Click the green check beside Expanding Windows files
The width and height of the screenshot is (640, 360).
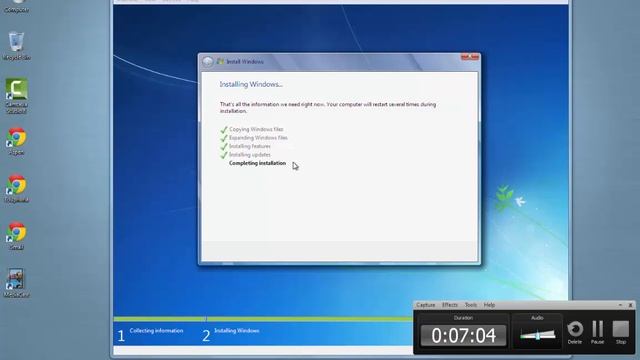224,138
